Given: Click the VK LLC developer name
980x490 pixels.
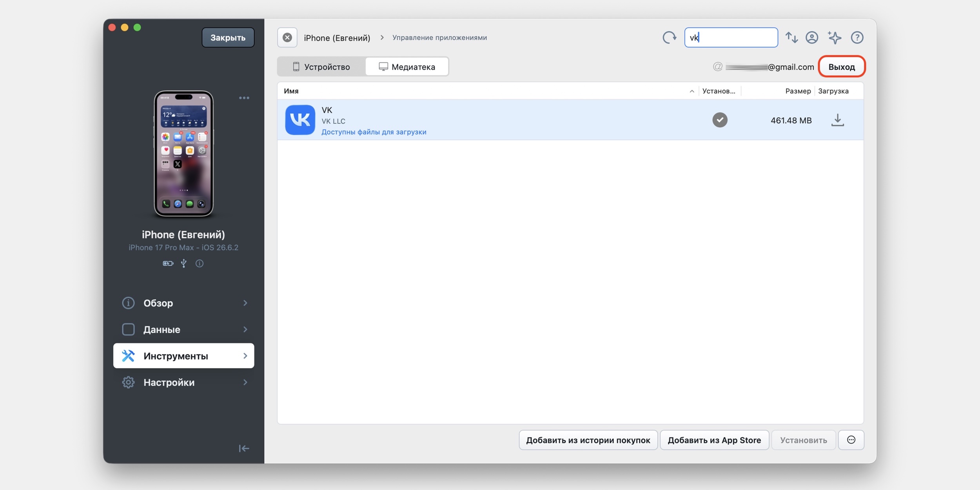Looking at the screenshot, I should point(333,121).
